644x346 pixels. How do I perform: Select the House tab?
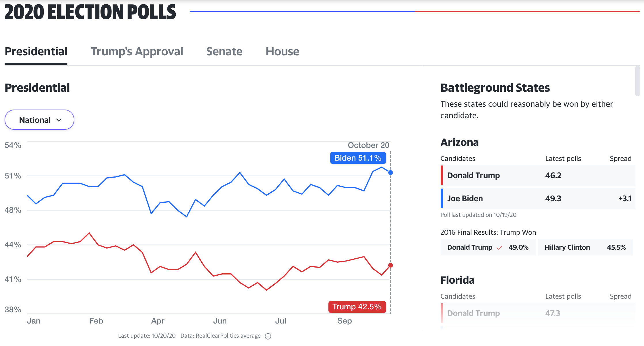coord(282,52)
